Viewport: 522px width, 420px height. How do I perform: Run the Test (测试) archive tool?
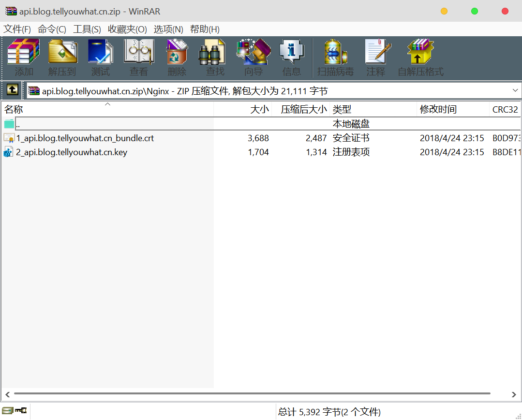(101, 58)
